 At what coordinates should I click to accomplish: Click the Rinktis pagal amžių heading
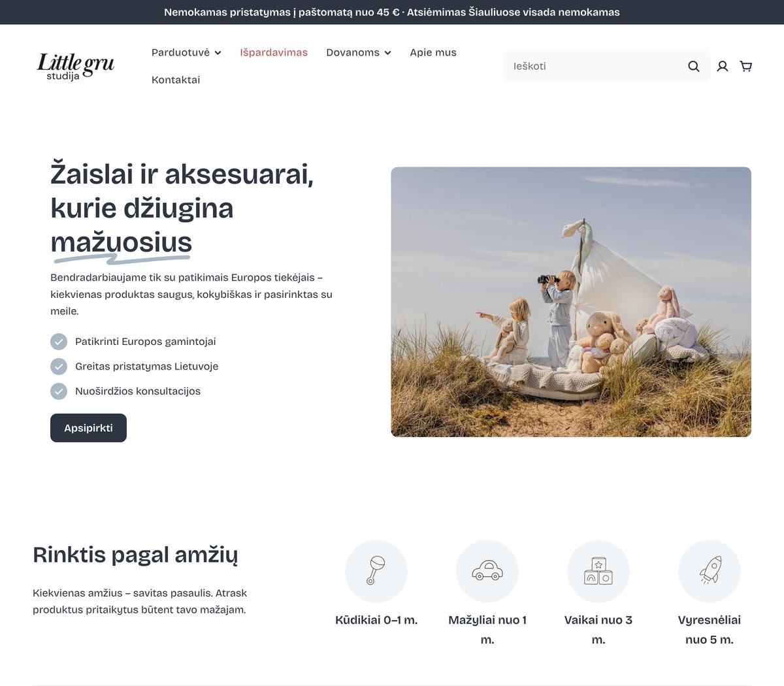click(x=135, y=555)
